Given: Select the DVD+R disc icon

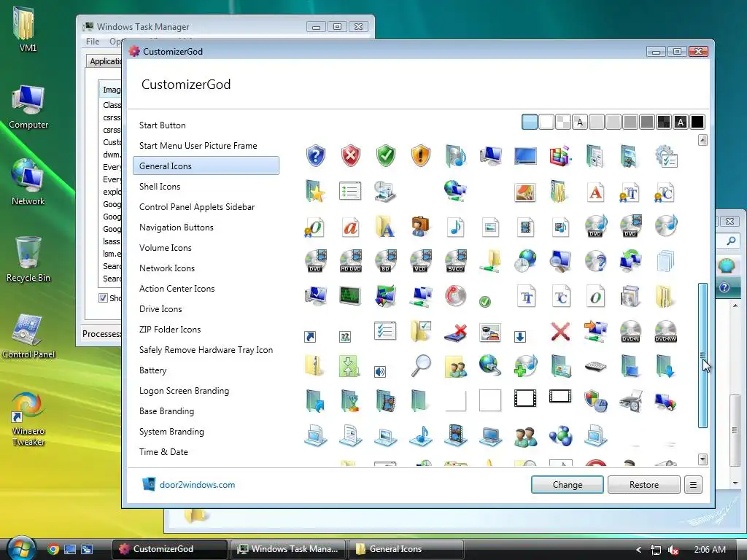Looking at the screenshot, I should click(630, 332).
